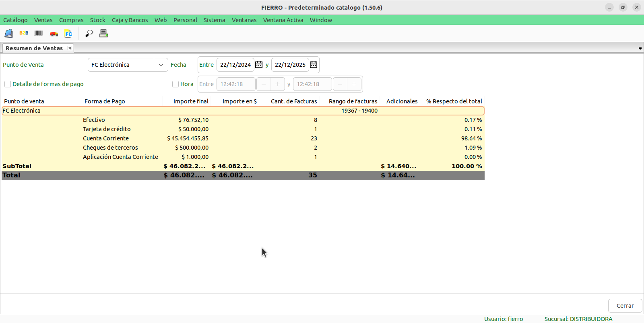
Task: Expand the Punto de Venta dropdown
Action: coord(161,65)
